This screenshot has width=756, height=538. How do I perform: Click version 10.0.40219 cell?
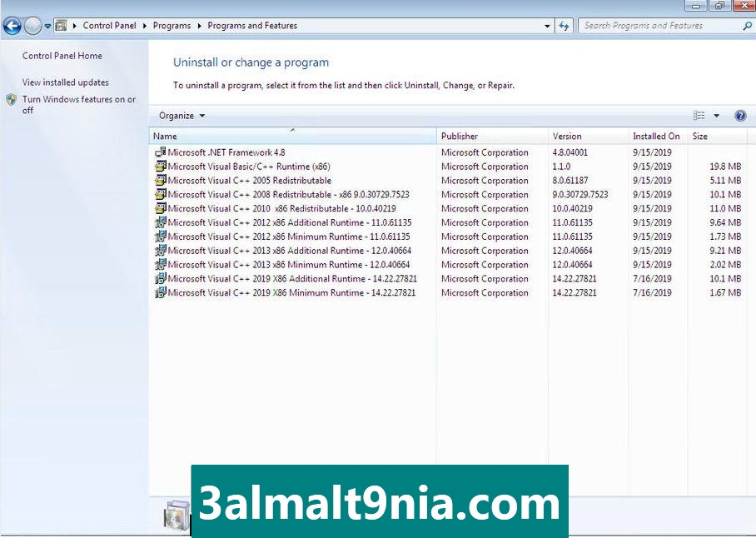point(573,208)
